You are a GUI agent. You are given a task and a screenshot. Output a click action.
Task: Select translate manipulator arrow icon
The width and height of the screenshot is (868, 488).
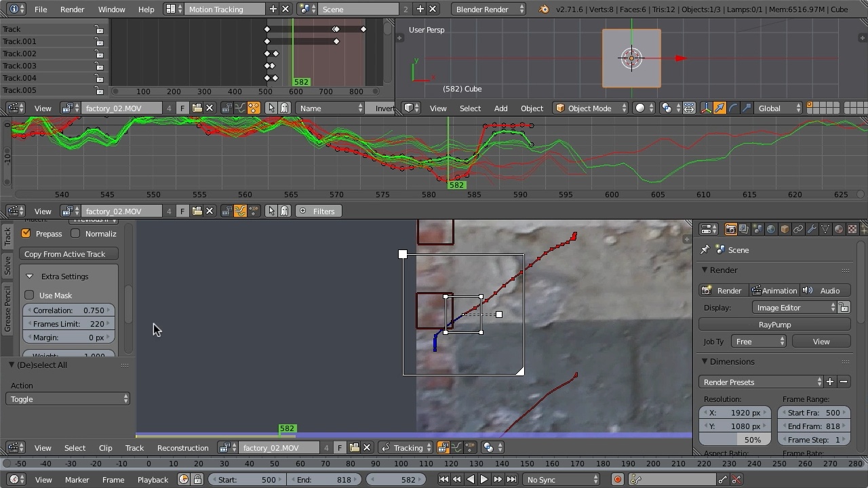719,108
